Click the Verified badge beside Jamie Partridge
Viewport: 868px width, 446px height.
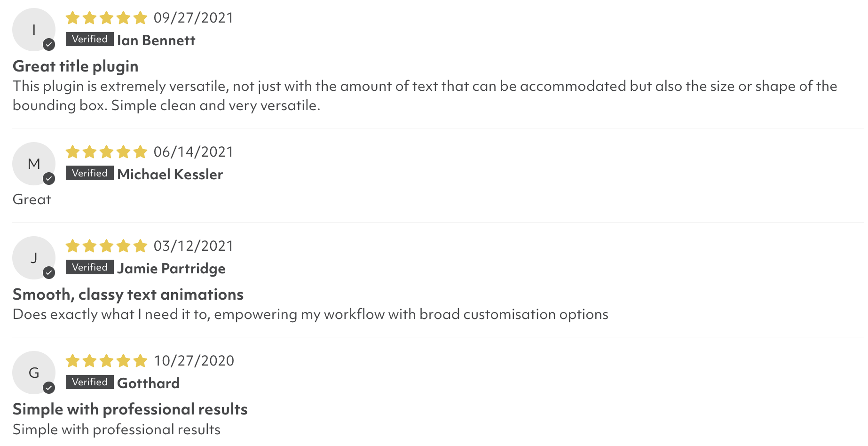90,267
